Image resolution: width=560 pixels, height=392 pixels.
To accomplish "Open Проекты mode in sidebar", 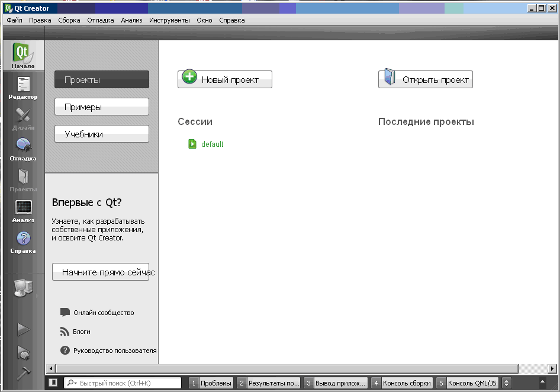I will (x=23, y=181).
